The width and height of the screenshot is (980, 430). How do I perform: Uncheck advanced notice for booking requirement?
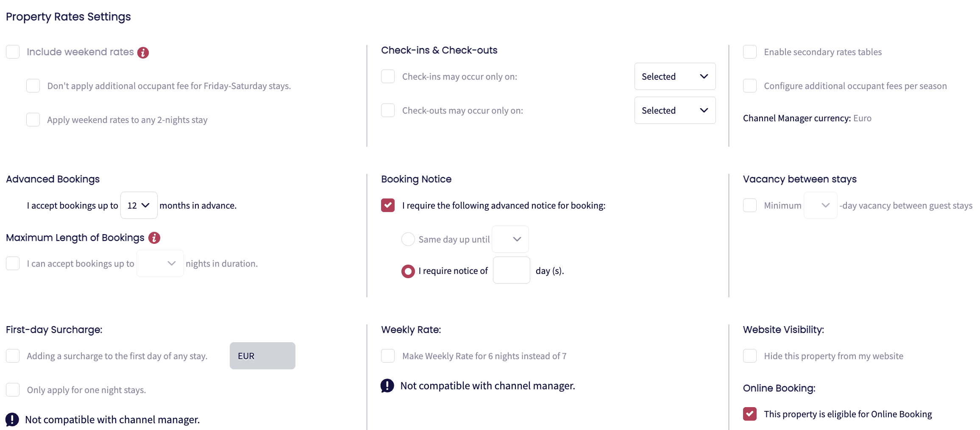point(388,205)
